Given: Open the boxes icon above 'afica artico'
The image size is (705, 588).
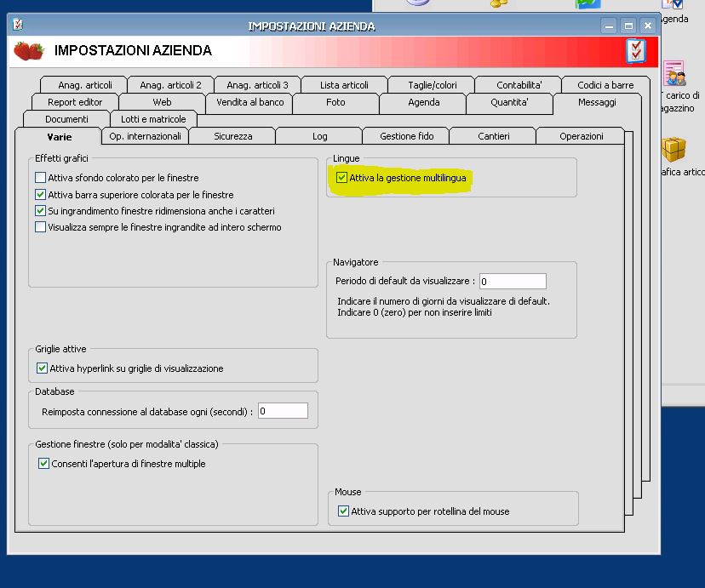Looking at the screenshot, I should pos(673,149).
